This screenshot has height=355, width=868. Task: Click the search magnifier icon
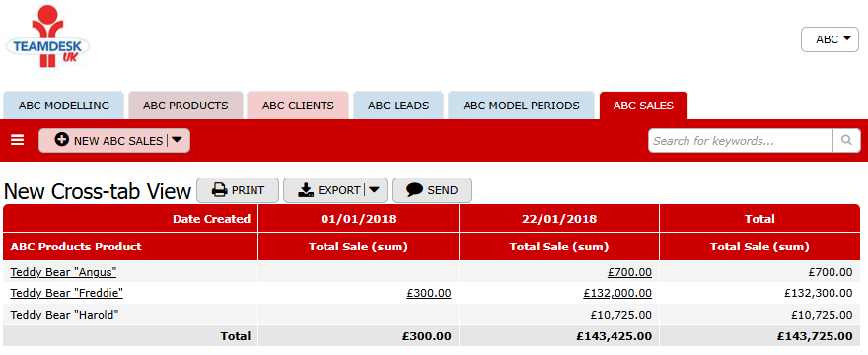click(846, 141)
